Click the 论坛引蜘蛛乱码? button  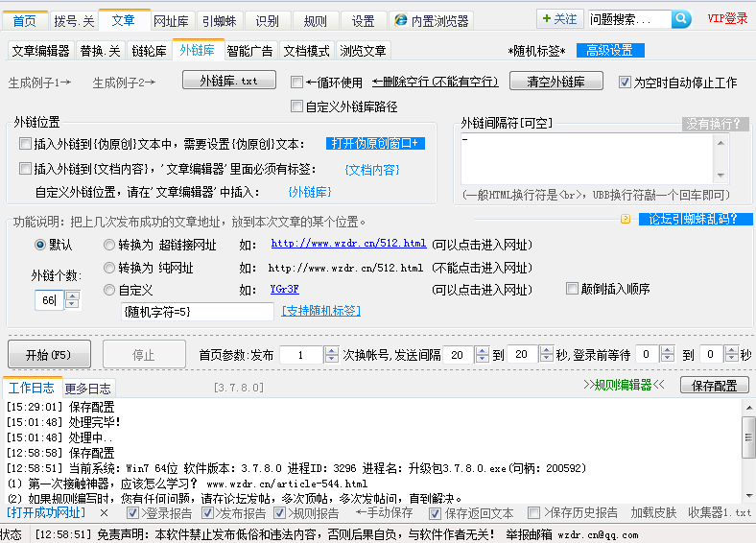click(x=695, y=219)
